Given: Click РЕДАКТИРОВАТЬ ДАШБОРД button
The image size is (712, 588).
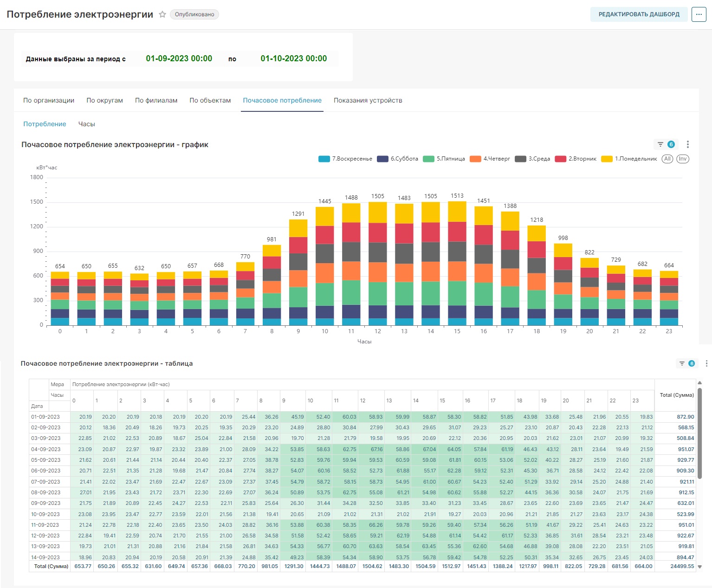Looking at the screenshot, I should pos(639,14).
